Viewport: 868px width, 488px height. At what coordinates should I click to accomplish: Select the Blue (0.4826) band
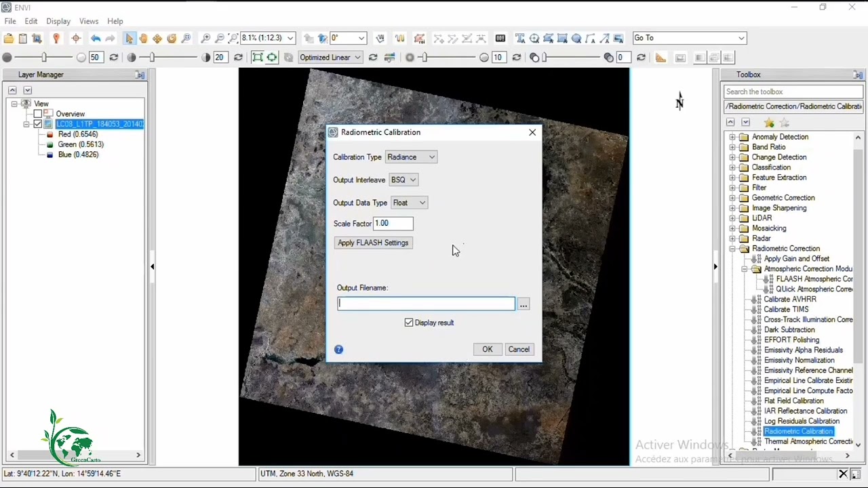(78, 155)
